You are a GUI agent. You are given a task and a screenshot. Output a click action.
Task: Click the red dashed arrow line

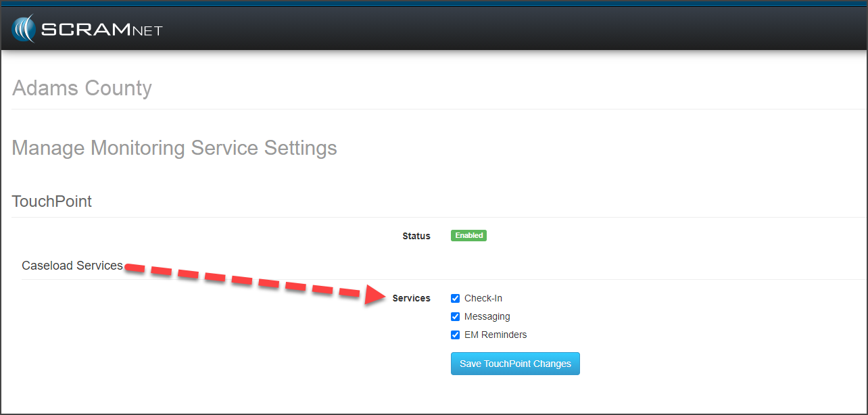(243, 278)
